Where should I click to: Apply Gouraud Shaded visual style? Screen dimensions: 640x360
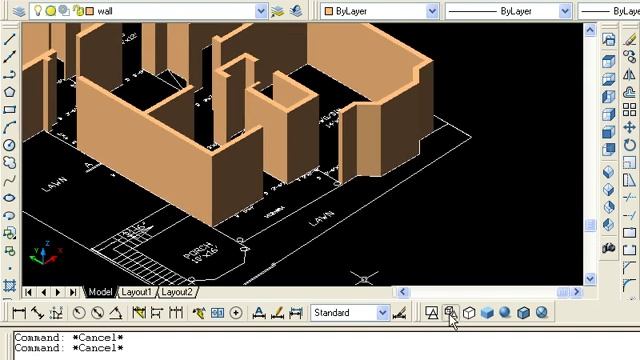[x=505, y=313]
